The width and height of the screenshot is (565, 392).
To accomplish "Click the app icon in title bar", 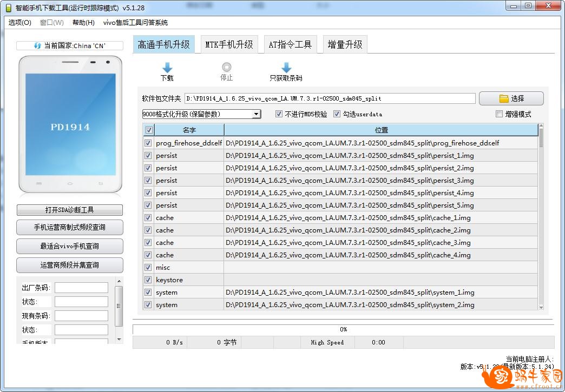I will 8,8.
